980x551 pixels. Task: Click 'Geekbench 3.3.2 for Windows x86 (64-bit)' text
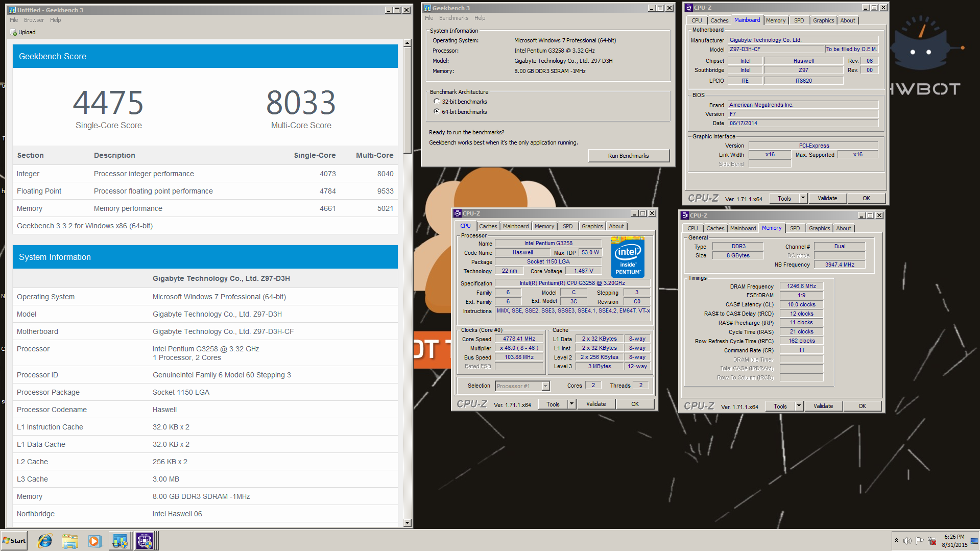(x=85, y=226)
